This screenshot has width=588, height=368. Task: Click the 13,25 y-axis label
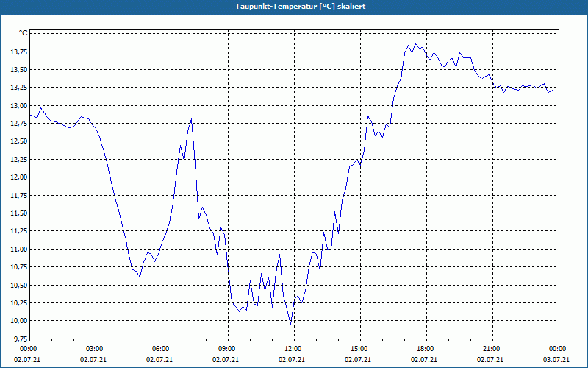click(x=18, y=88)
